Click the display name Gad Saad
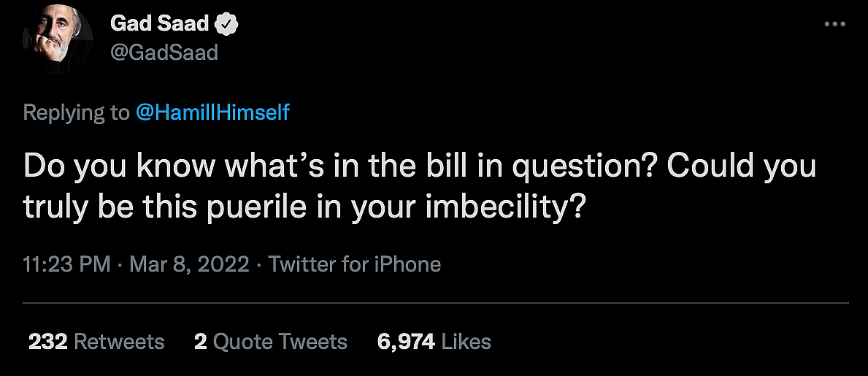The image size is (868, 376). [x=160, y=24]
